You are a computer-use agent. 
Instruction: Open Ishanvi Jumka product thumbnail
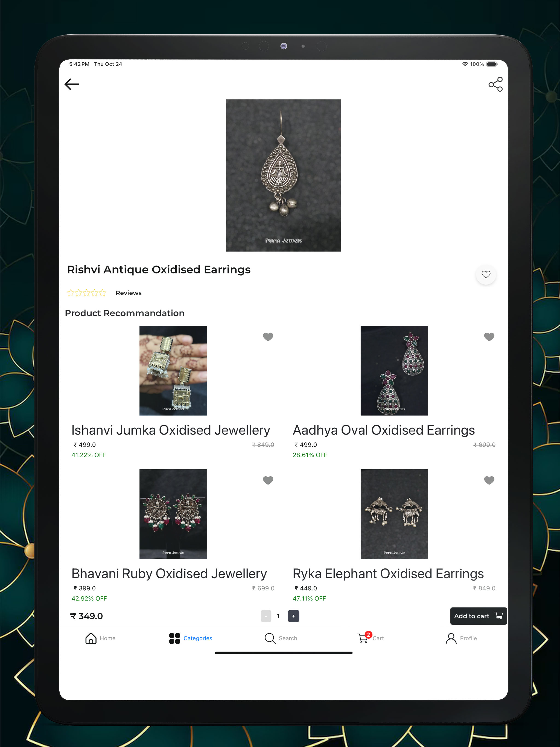[x=173, y=370]
